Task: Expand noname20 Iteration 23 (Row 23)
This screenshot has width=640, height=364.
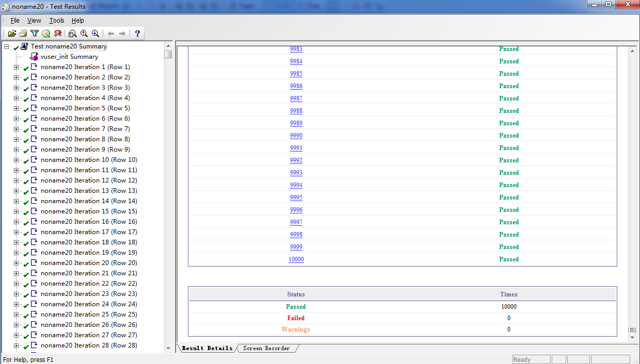Action: 17,294
